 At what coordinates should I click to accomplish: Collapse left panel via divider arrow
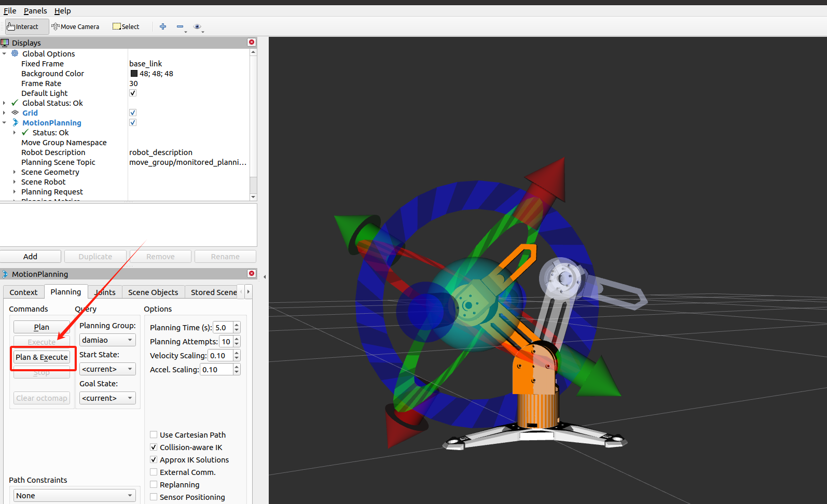tap(265, 277)
